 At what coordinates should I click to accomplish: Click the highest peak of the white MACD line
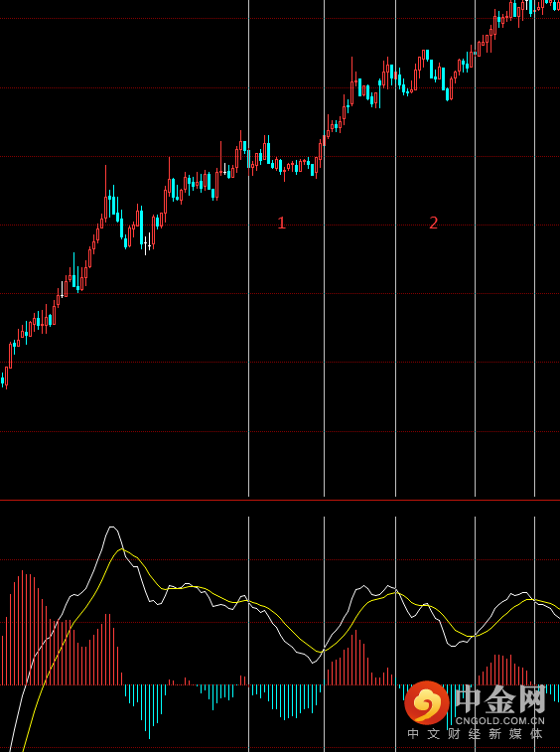tap(112, 527)
